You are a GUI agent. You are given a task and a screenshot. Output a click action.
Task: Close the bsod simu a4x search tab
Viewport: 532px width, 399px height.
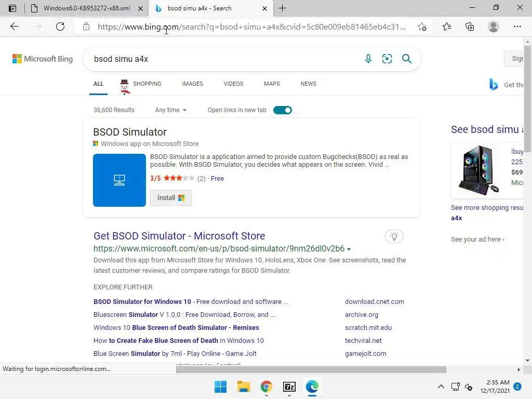point(264,8)
